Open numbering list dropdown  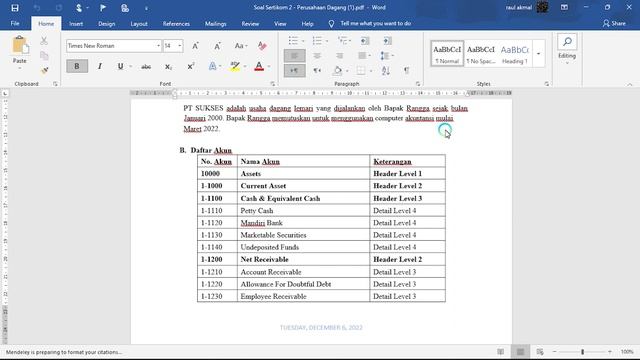pyautogui.click(x=327, y=41)
